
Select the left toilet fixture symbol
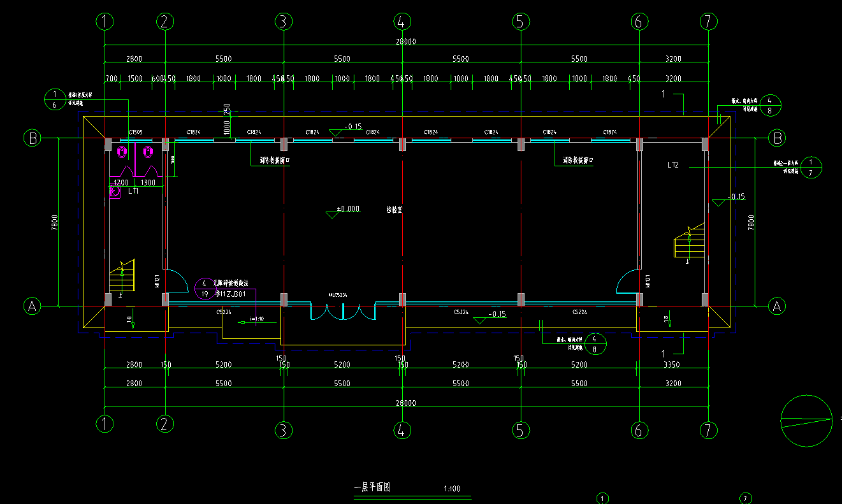pos(121,152)
